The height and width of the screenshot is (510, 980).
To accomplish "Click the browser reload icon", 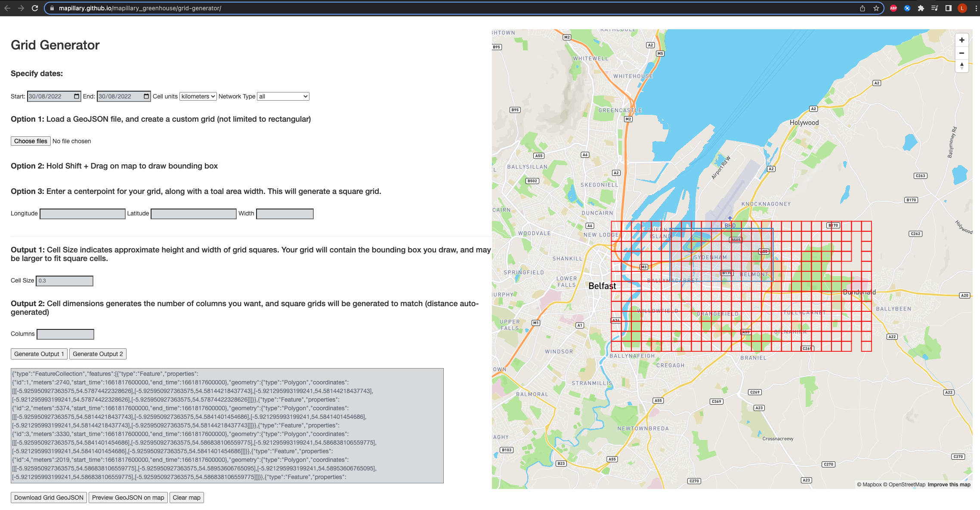I will [35, 8].
